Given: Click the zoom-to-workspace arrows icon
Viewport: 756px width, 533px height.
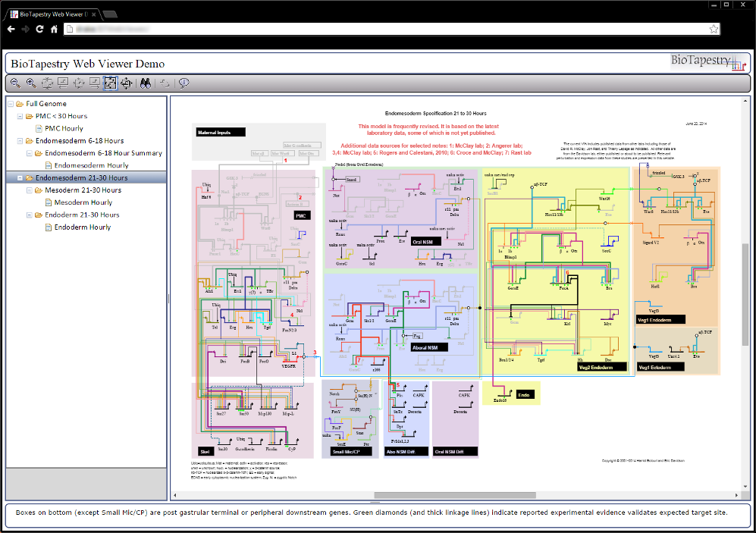Looking at the screenshot, I should 125,83.
